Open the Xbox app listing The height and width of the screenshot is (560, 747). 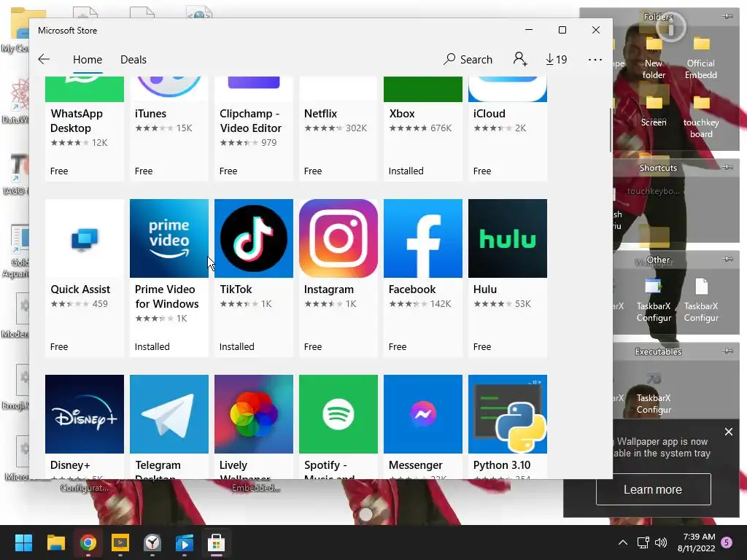coord(423,128)
